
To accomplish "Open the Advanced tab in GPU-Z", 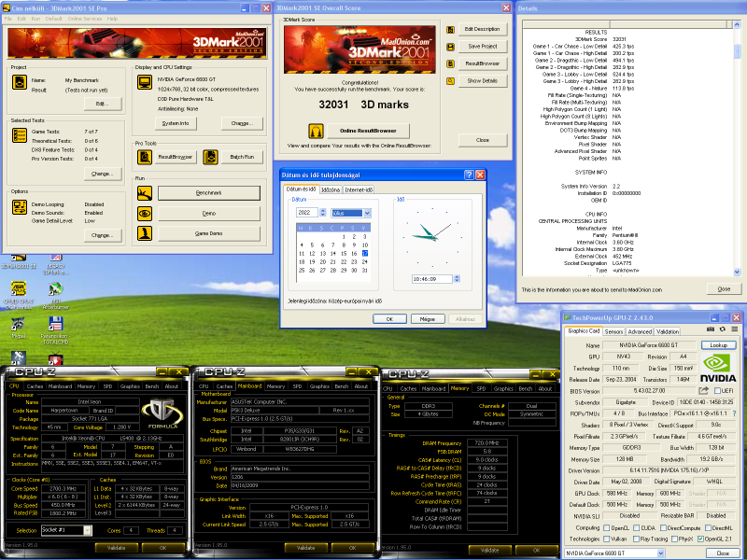I will [640, 331].
